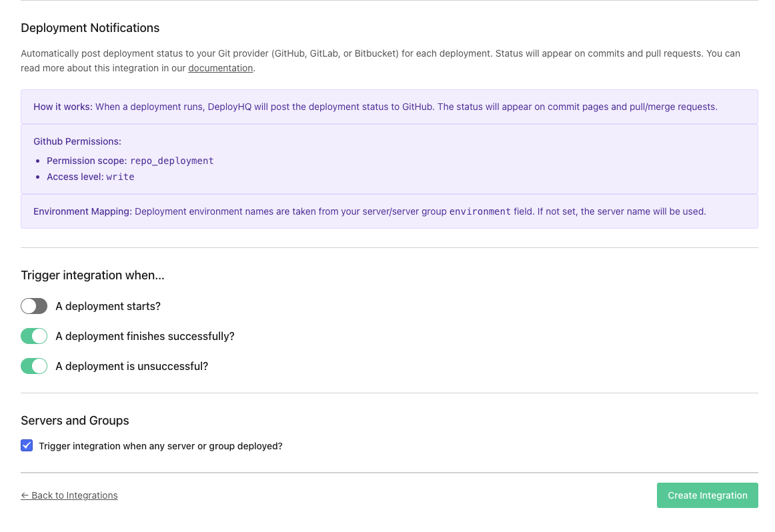This screenshot has height=532, width=775.
Task: Click the 'Trigger integration when any server' label text
Action: pos(161,446)
